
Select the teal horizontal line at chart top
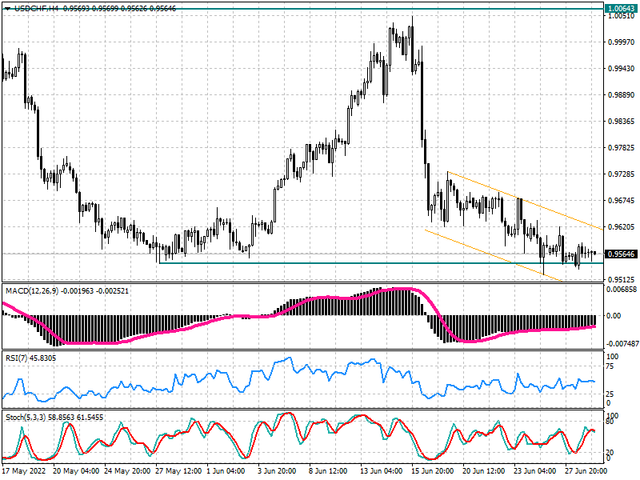click(x=300, y=8)
